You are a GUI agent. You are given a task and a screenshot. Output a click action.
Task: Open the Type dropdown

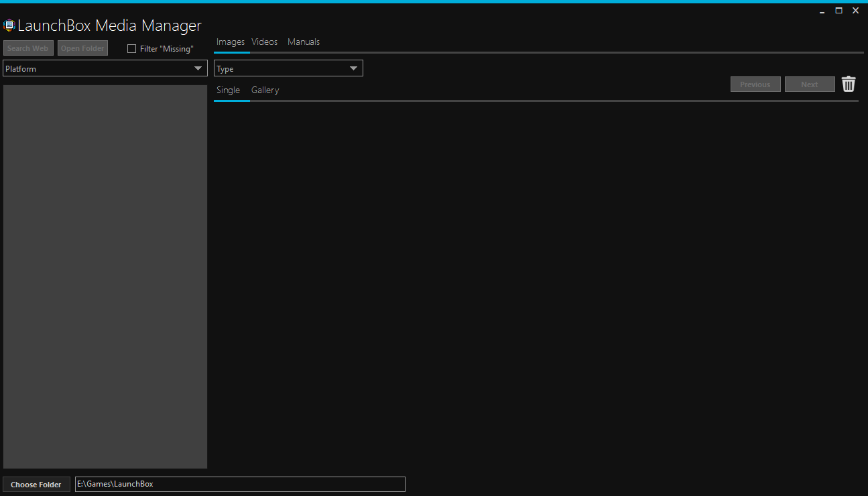288,68
